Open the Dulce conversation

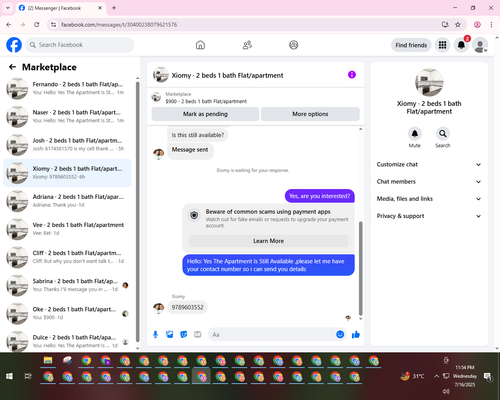[x=68, y=341]
